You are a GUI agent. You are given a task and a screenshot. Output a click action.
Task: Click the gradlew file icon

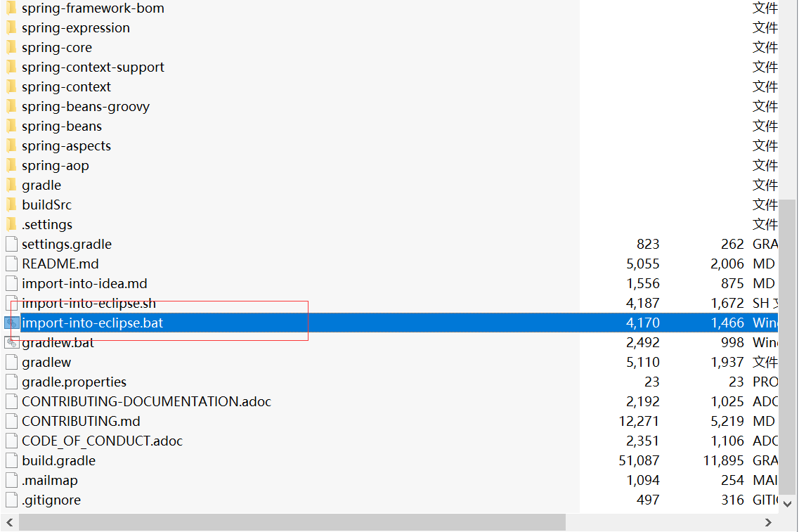pyautogui.click(x=11, y=363)
